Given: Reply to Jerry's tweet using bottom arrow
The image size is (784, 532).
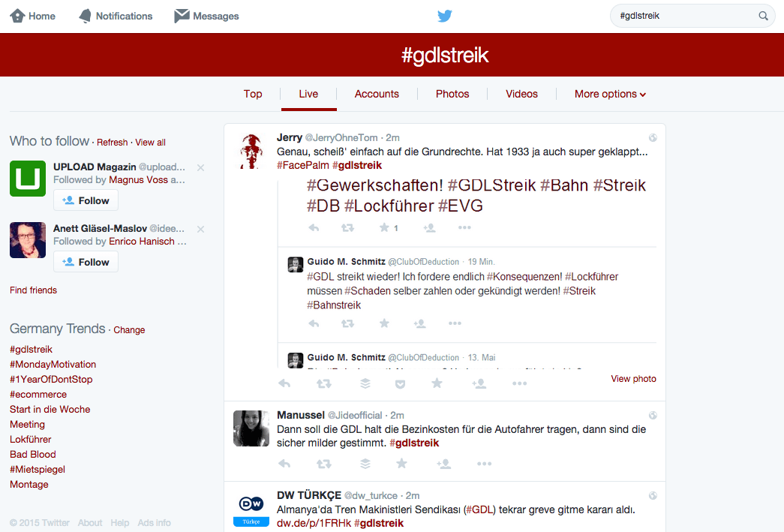Looking at the screenshot, I should click(x=284, y=383).
